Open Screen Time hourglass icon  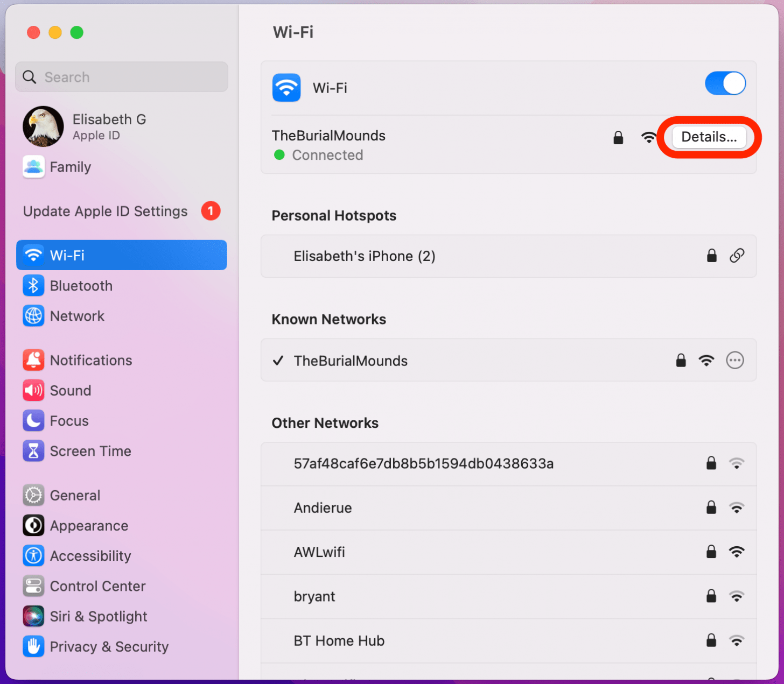pos(33,451)
